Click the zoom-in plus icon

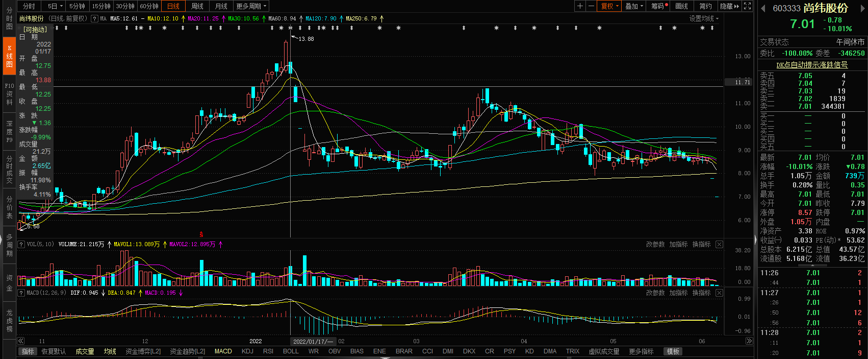click(x=580, y=6)
